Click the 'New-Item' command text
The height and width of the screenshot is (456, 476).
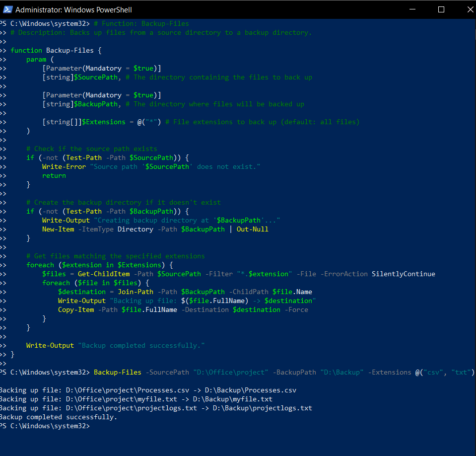(58, 229)
